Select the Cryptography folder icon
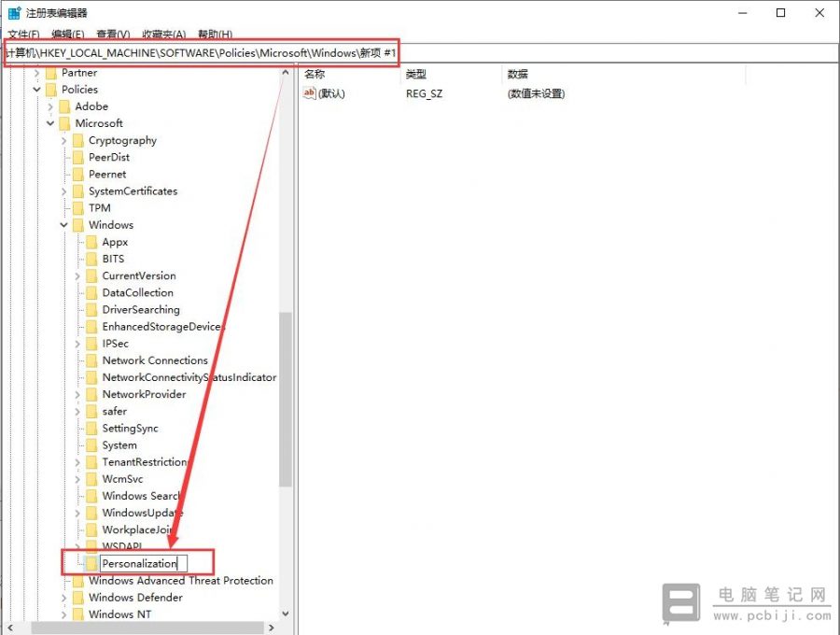Image resolution: width=840 pixels, height=635 pixels. click(x=78, y=140)
